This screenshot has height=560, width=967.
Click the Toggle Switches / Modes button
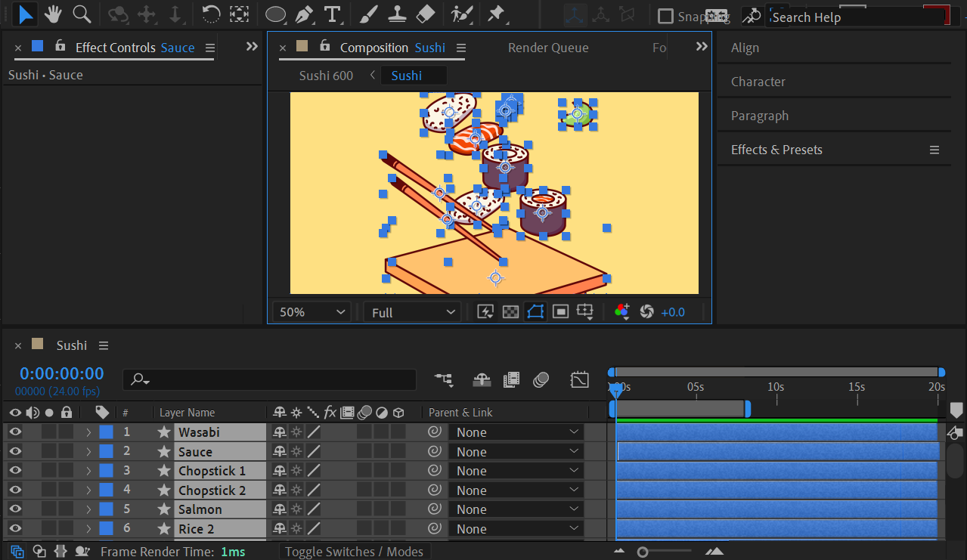[x=354, y=551]
